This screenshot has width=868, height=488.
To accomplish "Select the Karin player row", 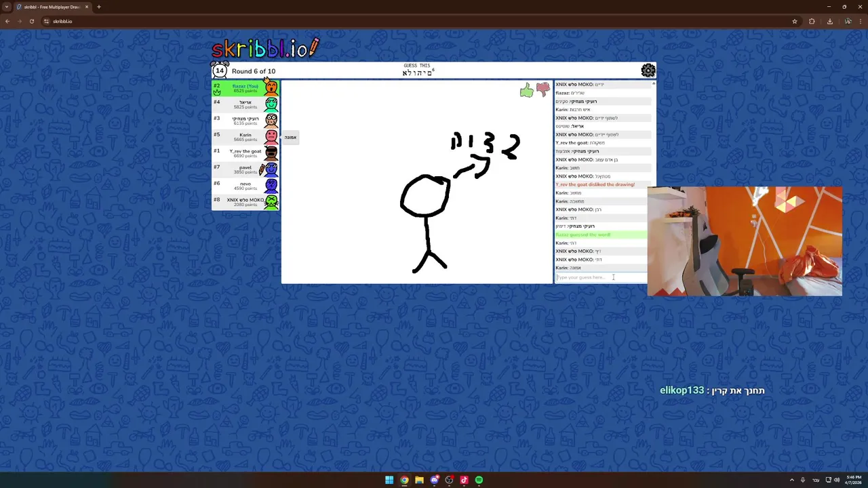I will coord(245,137).
